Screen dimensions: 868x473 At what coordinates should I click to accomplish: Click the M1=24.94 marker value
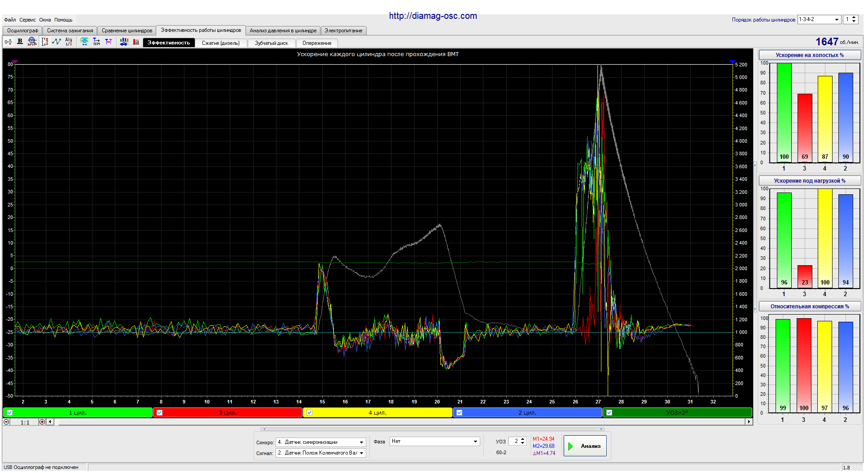tap(543, 439)
